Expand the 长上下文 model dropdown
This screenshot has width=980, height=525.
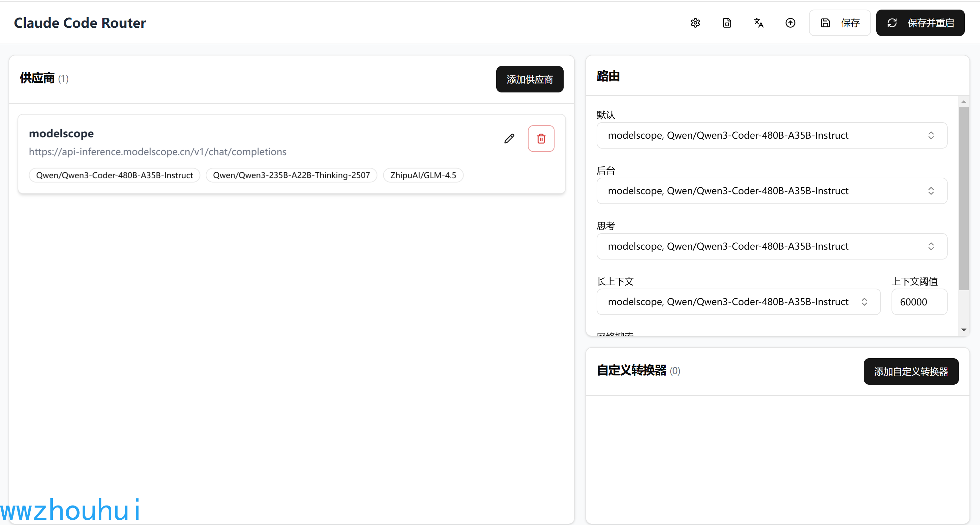[x=738, y=302]
